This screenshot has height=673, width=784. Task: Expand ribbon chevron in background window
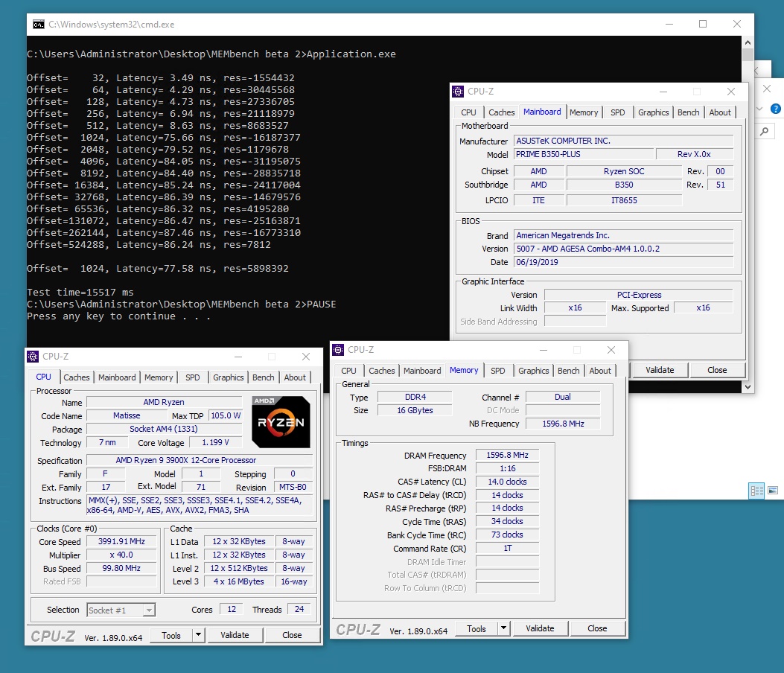[x=759, y=109]
